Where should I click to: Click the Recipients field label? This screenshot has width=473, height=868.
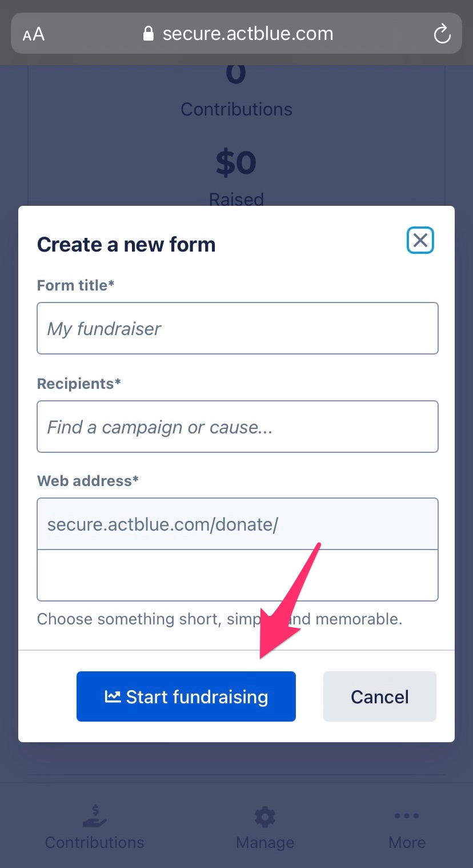coord(79,384)
